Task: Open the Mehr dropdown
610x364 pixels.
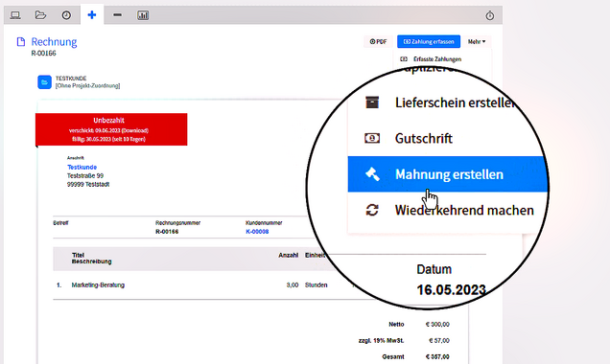Action: click(x=477, y=41)
